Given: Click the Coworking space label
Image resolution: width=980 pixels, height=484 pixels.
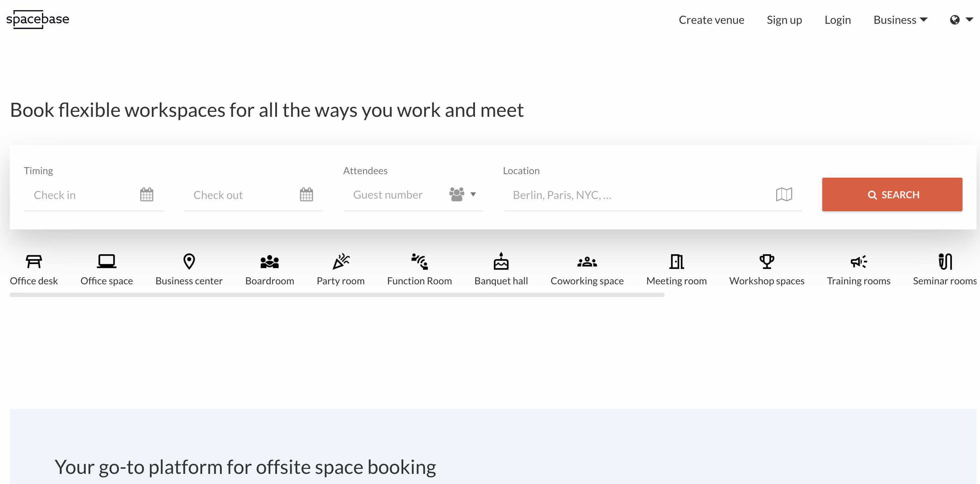Looking at the screenshot, I should pyautogui.click(x=587, y=281).
